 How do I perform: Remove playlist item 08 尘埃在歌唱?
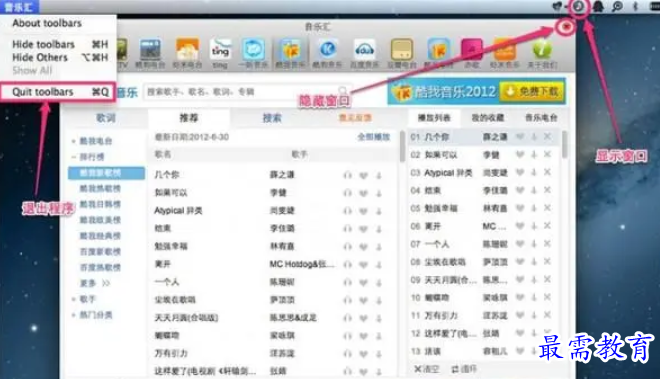(547, 262)
